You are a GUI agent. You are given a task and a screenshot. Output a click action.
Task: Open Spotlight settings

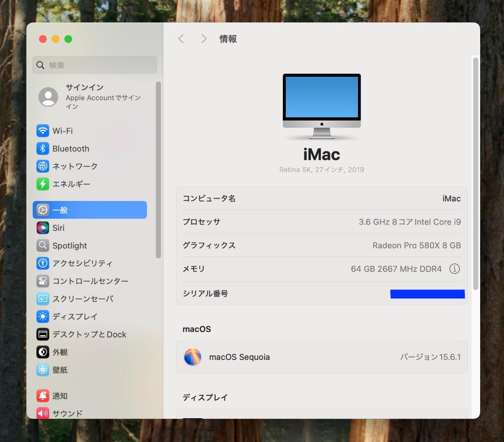pyautogui.click(x=70, y=246)
